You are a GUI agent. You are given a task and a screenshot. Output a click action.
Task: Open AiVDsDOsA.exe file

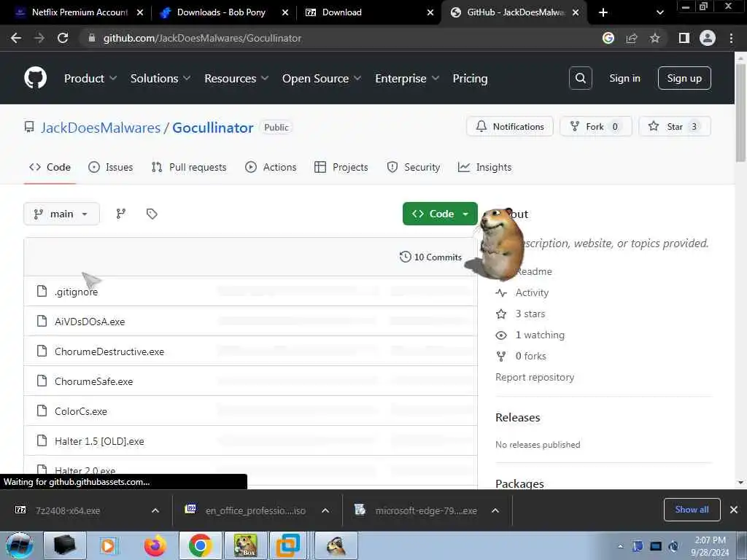[x=90, y=322]
